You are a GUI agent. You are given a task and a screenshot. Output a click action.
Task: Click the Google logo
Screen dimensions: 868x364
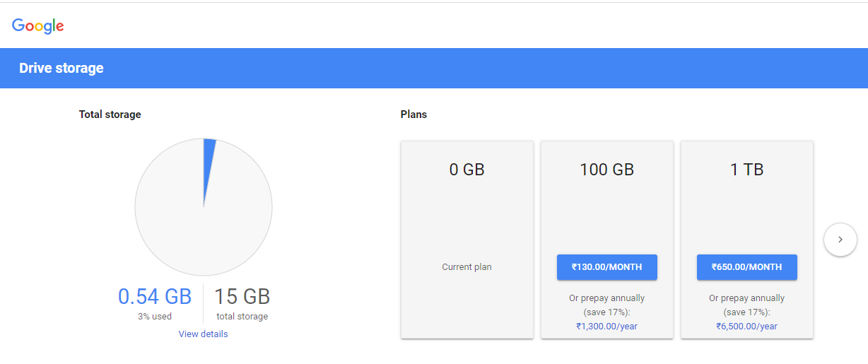pyautogui.click(x=38, y=26)
